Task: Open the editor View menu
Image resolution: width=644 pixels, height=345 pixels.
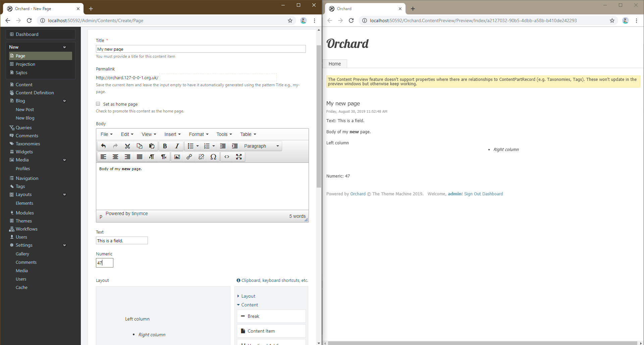Action: tap(149, 134)
